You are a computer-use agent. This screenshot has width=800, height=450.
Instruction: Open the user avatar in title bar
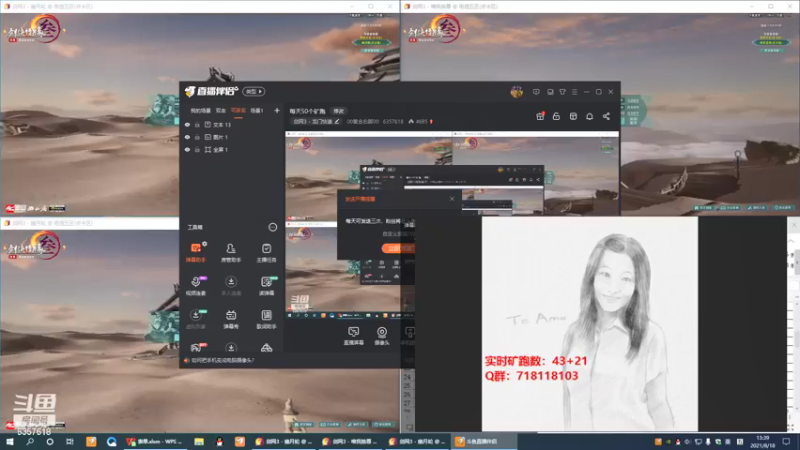516,92
